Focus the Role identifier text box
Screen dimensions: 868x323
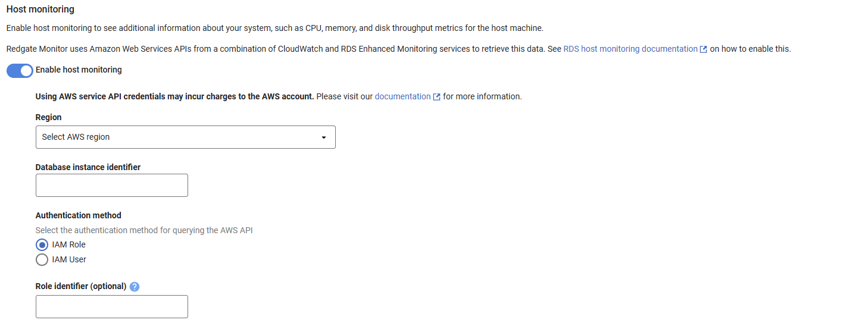pos(112,307)
